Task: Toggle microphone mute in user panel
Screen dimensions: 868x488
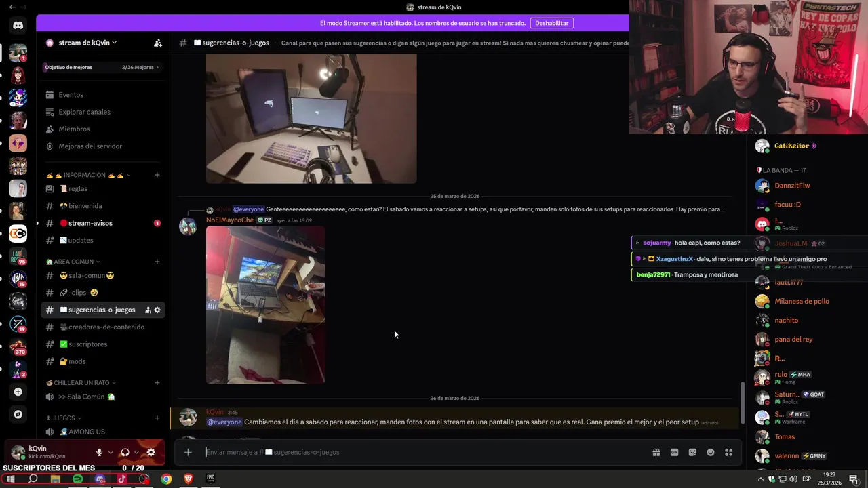Action: [100, 452]
